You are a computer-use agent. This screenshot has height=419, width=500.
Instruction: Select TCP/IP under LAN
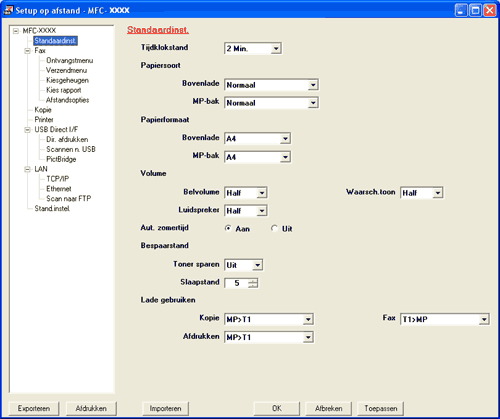pyautogui.click(x=57, y=179)
